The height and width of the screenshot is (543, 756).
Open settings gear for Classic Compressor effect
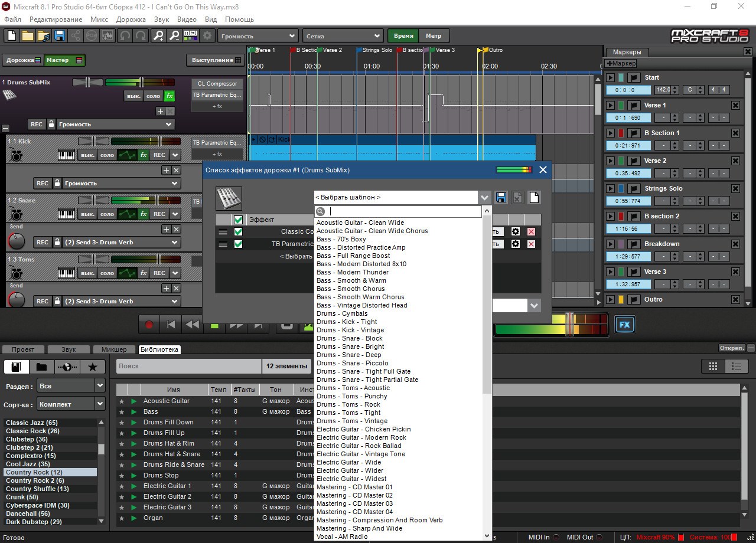[x=515, y=231]
